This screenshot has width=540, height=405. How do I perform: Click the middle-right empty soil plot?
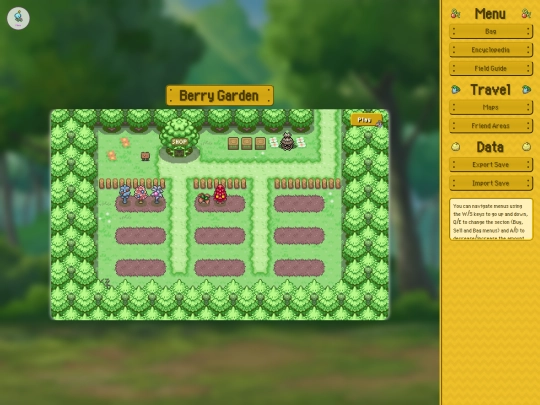[x=299, y=236]
